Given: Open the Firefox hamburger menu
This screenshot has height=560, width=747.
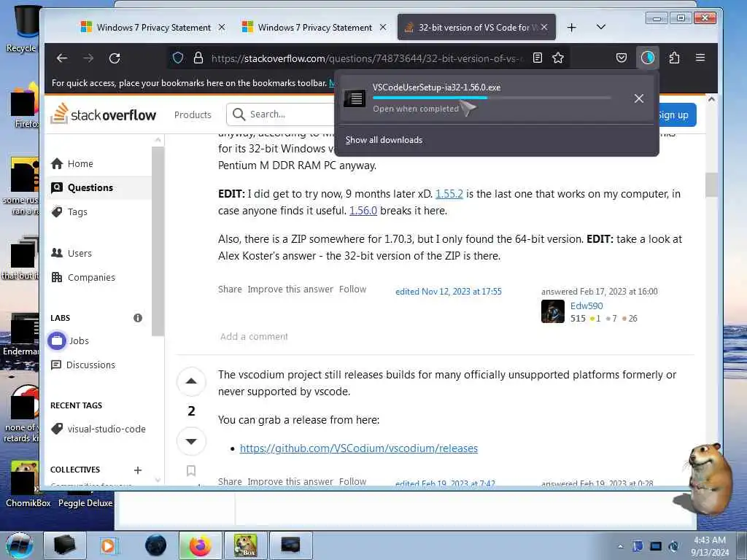Looking at the screenshot, I should click(700, 58).
